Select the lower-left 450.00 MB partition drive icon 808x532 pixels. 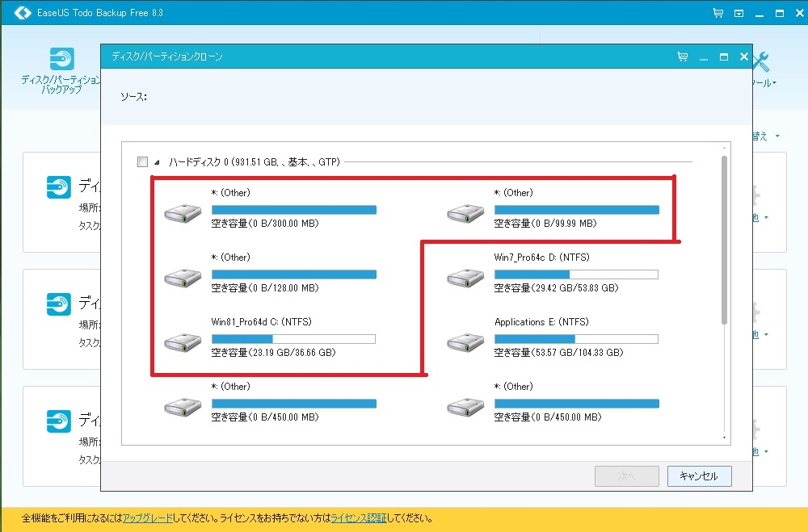click(183, 407)
